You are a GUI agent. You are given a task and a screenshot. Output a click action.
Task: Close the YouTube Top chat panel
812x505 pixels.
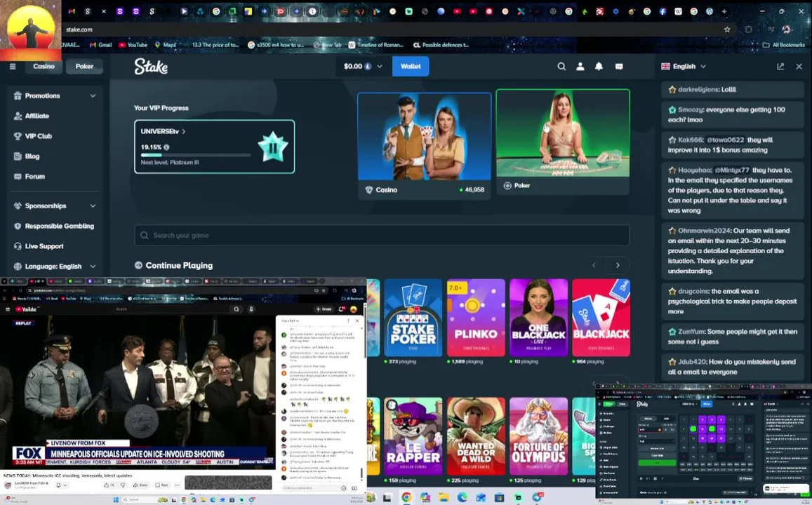[x=357, y=321]
